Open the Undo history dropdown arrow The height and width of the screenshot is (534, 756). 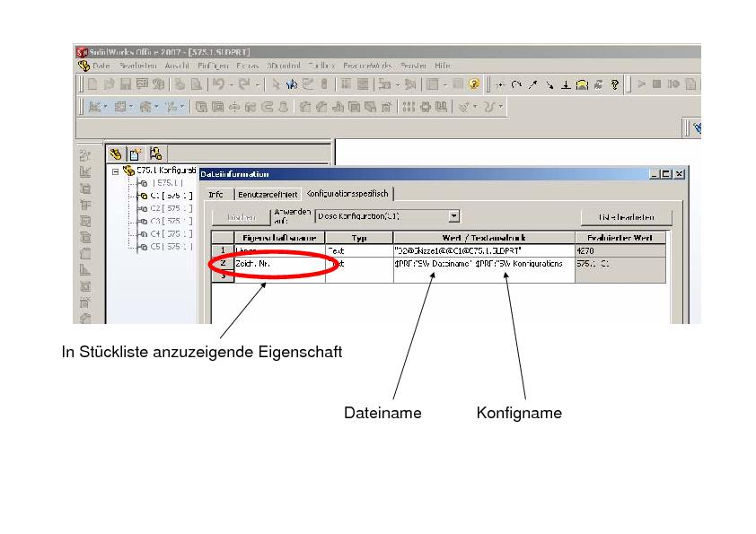pos(232,85)
